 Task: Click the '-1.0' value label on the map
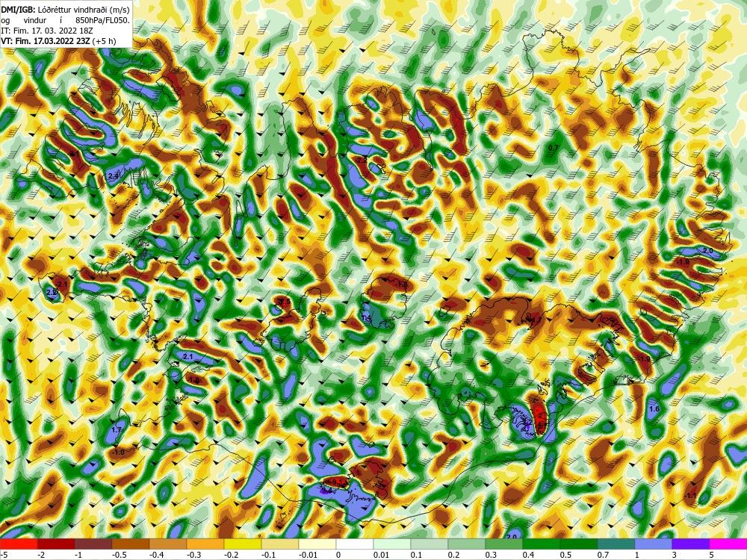[118, 452]
